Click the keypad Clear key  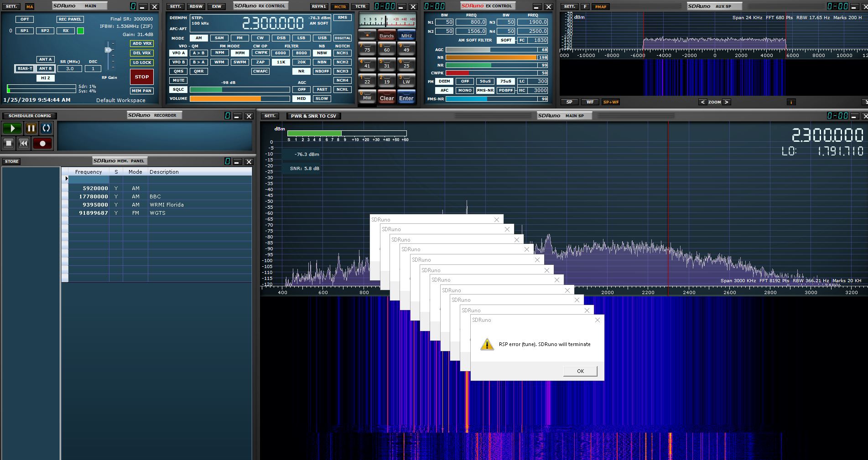click(x=387, y=97)
